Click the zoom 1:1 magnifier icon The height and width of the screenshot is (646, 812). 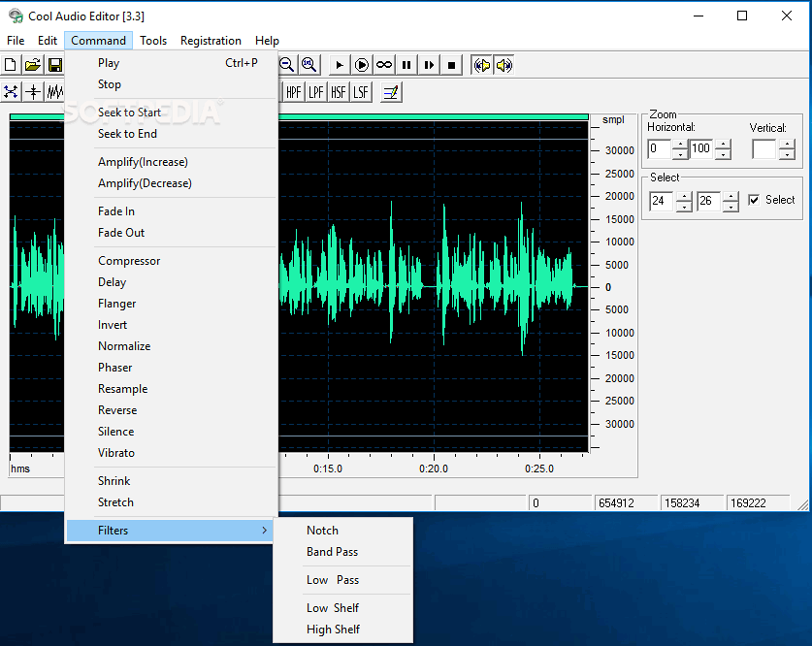click(309, 65)
